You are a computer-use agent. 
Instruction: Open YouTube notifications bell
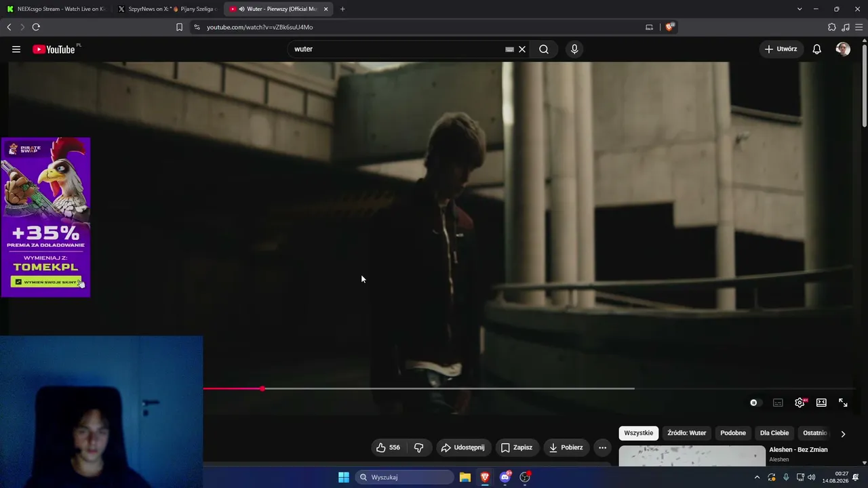(817, 49)
